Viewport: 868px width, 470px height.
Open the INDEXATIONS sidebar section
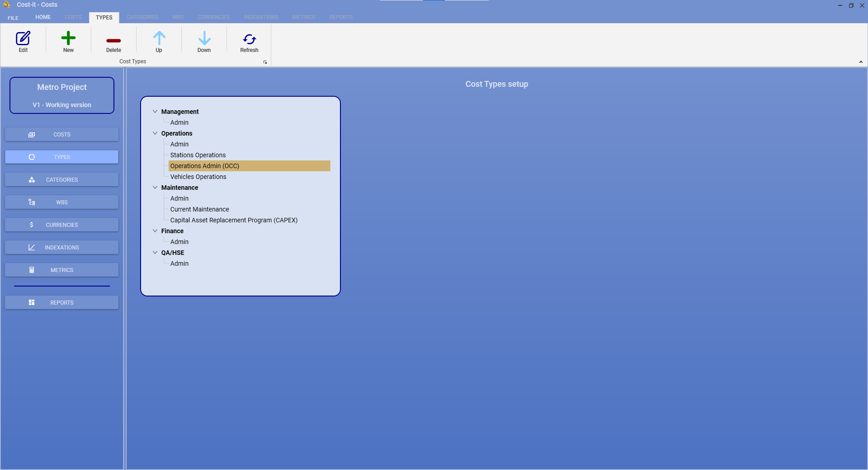(x=61, y=247)
